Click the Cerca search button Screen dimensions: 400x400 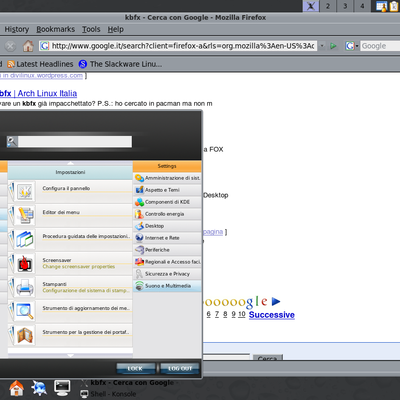(268, 358)
